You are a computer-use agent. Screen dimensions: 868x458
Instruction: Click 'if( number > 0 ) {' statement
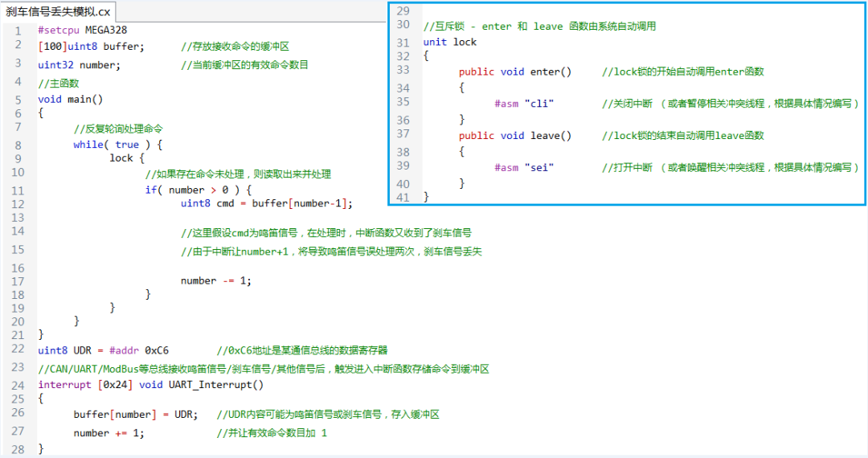199,190
